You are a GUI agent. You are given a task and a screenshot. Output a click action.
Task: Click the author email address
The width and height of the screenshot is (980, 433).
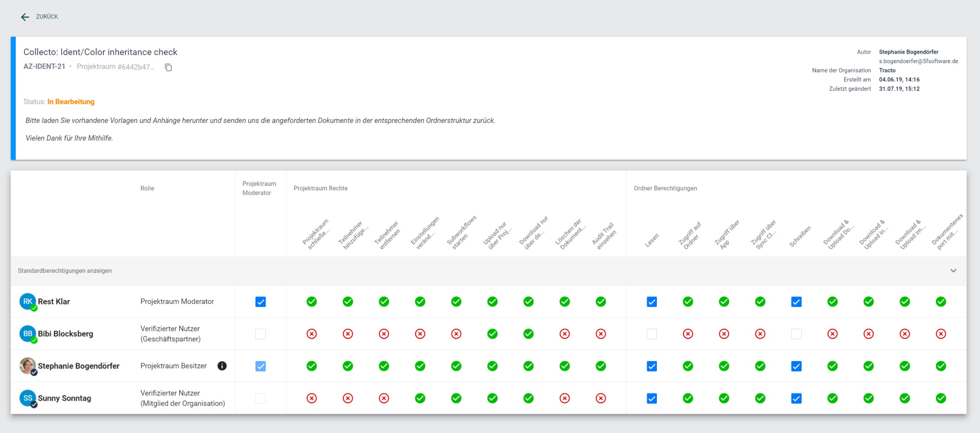click(918, 61)
